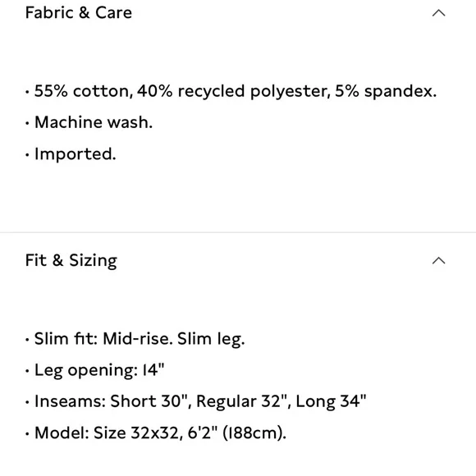Click the 'Short 30"' inseam text
Screen dimensions: 476x476
coord(149,401)
